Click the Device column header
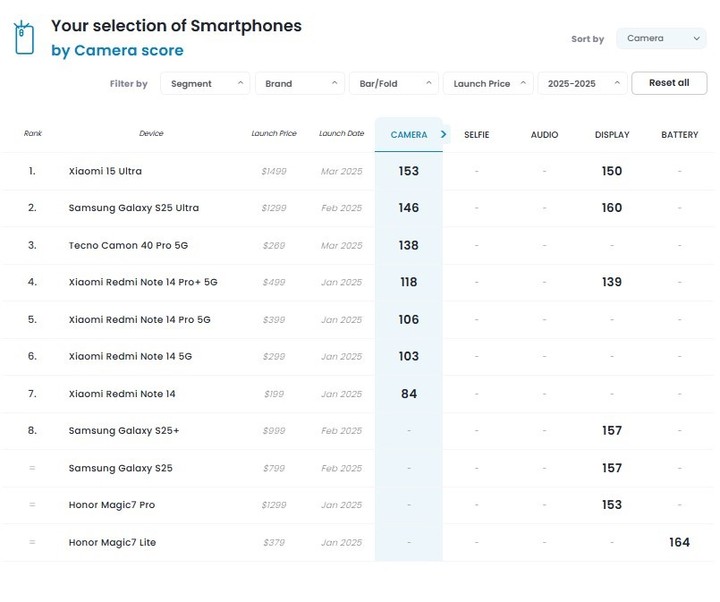The image size is (720, 602). pos(151,133)
